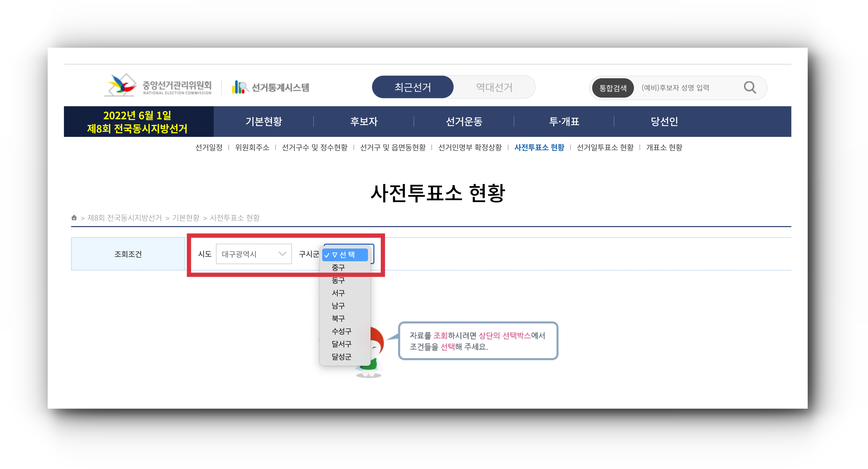Image resolution: width=868 pixels, height=469 pixels.
Task: Click the magnifier search icon
Action: pyautogui.click(x=750, y=88)
